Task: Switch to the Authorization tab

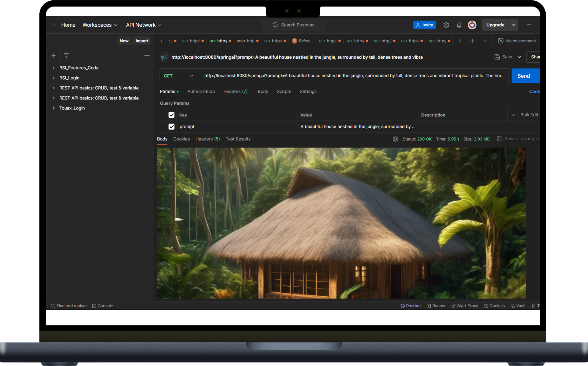Action: (x=201, y=91)
